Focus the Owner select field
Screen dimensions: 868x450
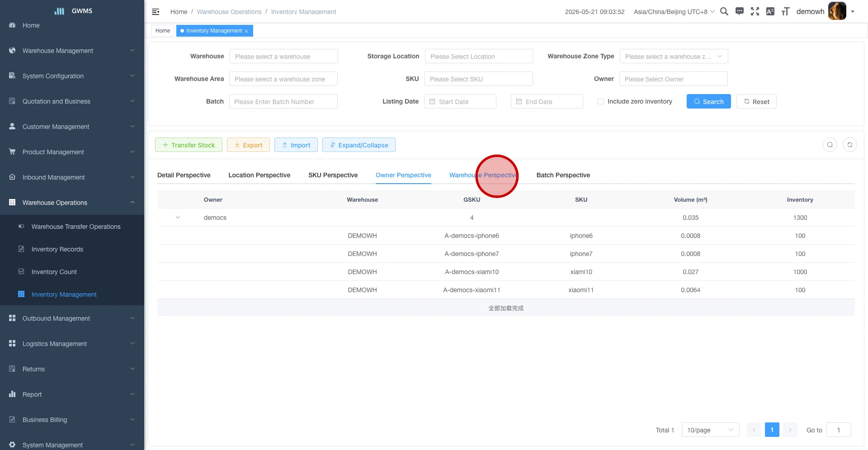pyautogui.click(x=673, y=79)
